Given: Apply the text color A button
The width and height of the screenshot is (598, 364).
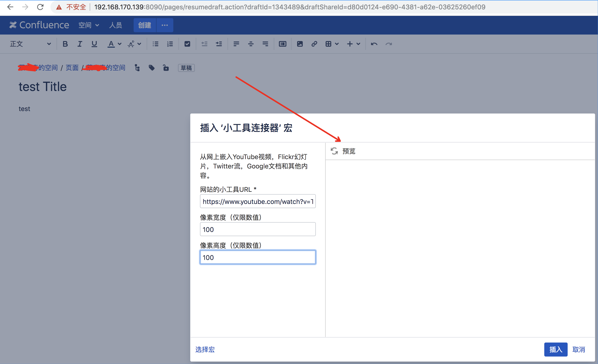Looking at the screenshot, I should 111,44.
